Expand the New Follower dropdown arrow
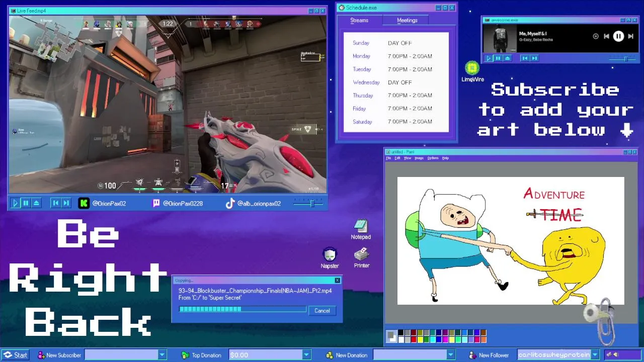This screenshot has width=644, height=362. click(x=595, y=355)
